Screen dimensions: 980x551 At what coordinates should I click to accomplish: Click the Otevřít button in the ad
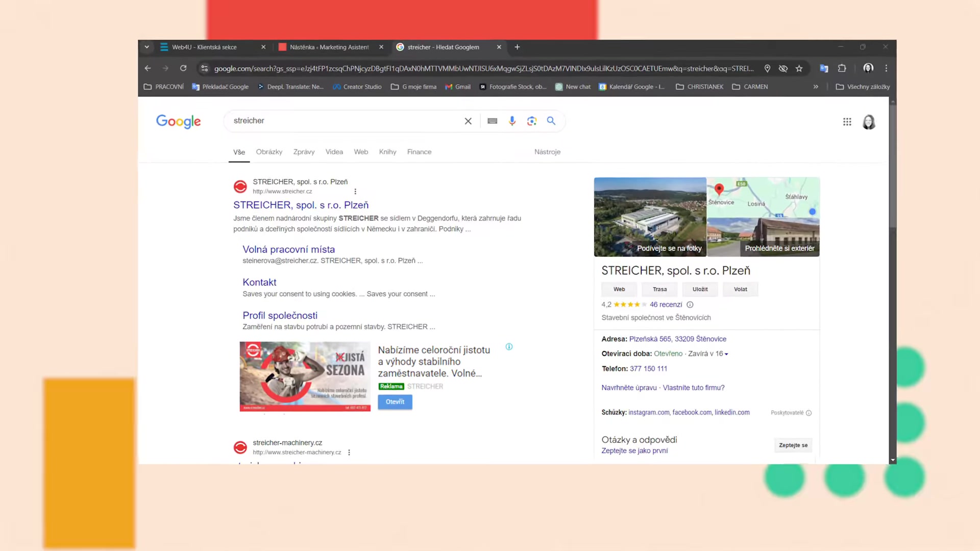point(395,402)
